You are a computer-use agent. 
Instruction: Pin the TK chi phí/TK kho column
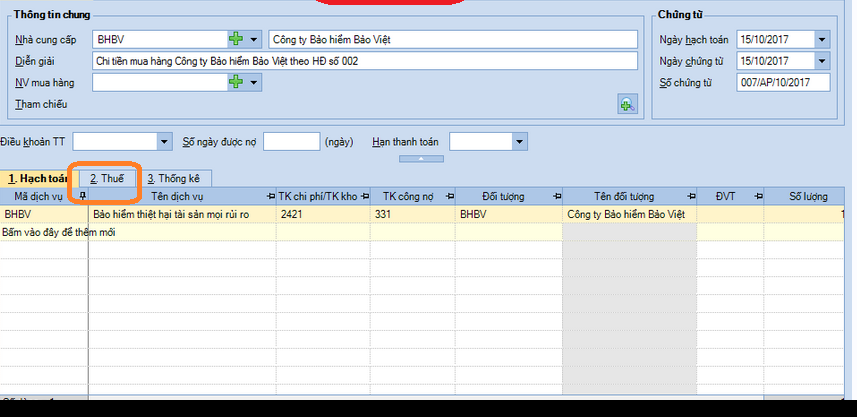tap(366, 196)
